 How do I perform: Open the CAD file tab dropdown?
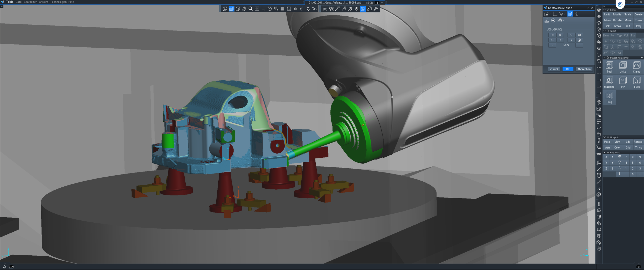coord(382,3)
